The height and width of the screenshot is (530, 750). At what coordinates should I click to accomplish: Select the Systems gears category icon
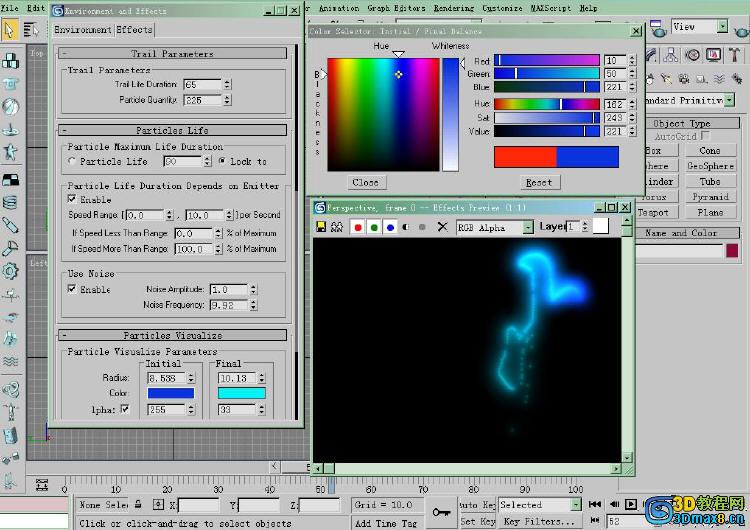point(737,79)
